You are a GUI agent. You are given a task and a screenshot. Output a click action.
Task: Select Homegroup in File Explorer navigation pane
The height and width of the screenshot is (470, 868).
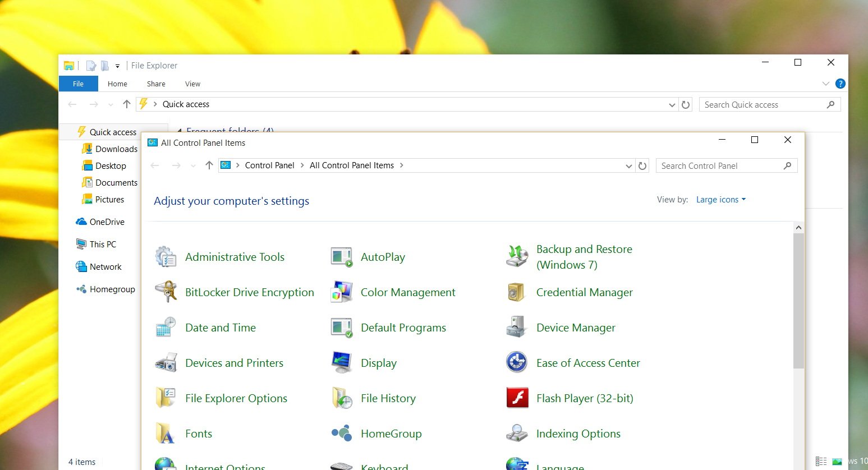point(105,289)
